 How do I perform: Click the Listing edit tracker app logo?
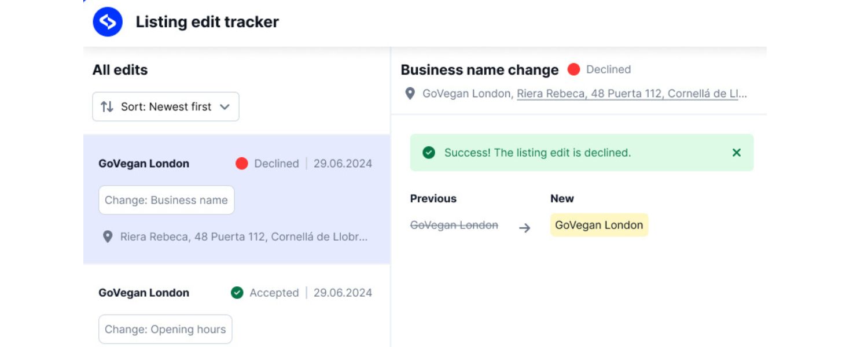point(107,21)
